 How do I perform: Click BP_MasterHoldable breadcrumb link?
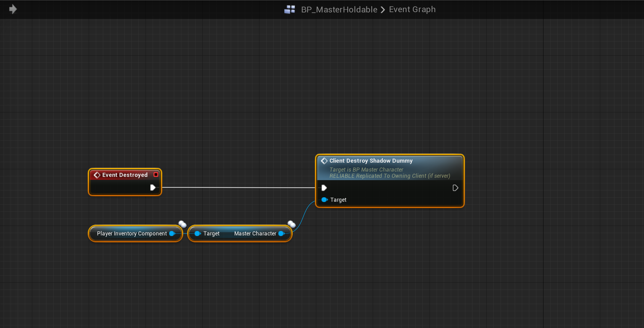pos(339,9)
